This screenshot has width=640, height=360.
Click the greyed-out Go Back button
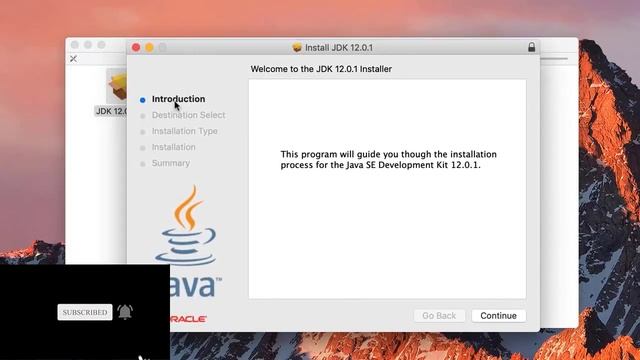pos(439,316)
